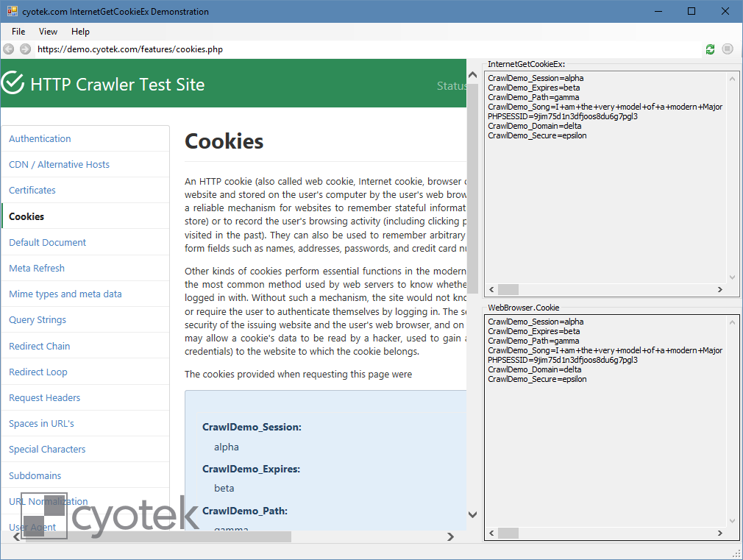This screenshot has height=560, width=743.
Task: Minimize the application window
Action: (658, 11)
